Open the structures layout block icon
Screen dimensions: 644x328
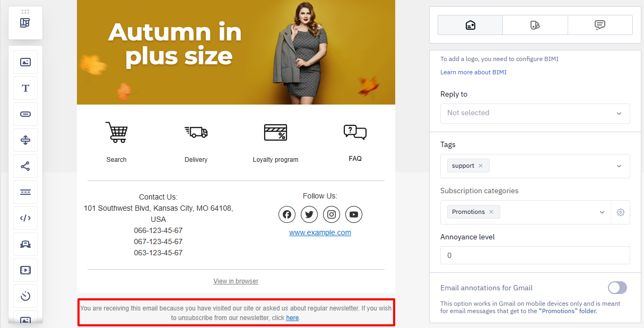coord(25,23)
